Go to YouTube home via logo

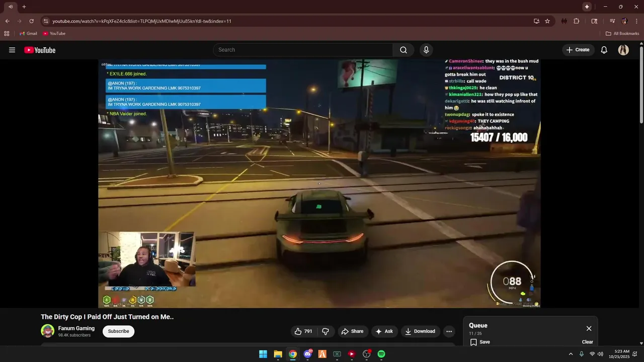pos(40,50)
